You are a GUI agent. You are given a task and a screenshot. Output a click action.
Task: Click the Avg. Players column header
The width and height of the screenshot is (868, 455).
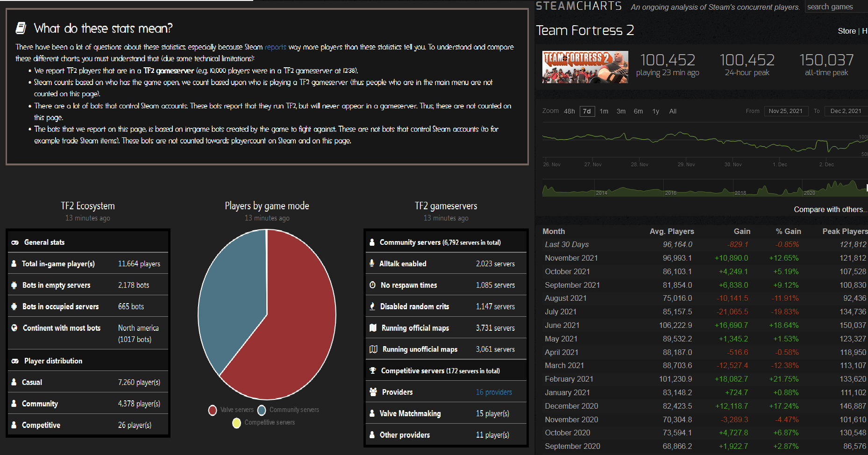click(672, 231)
